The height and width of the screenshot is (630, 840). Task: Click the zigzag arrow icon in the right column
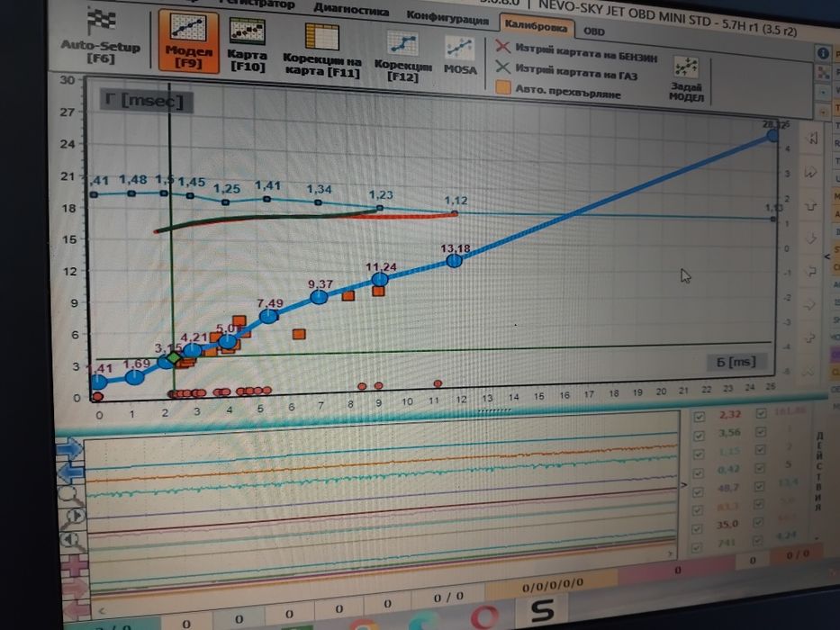point(810,173)
